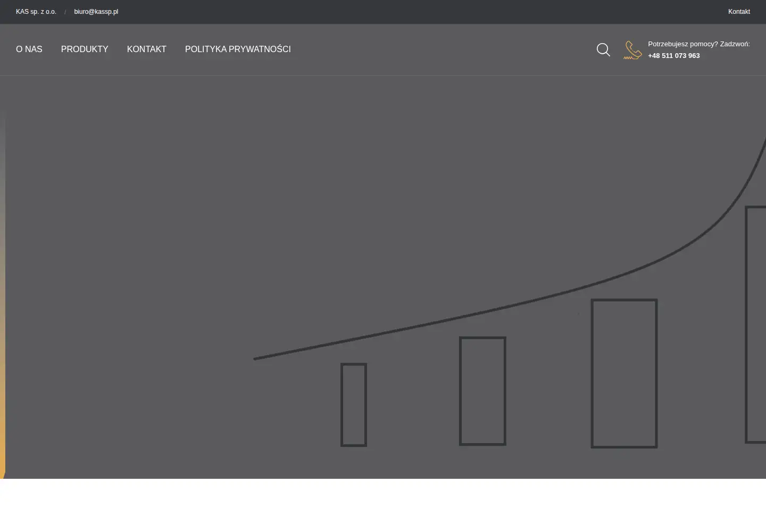Open the O NAS menu item
766x532 pixels.
pyautogui.click(x=29, y=49)
